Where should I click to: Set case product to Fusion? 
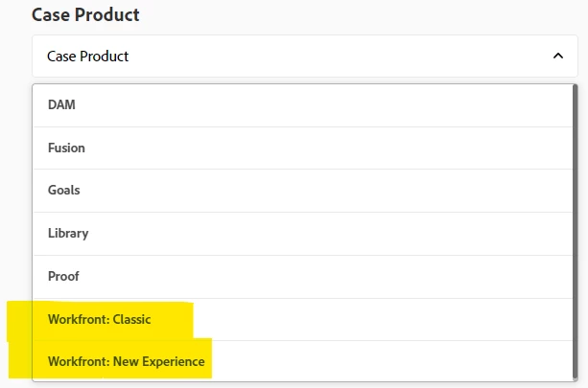click(x=303, y=148)
